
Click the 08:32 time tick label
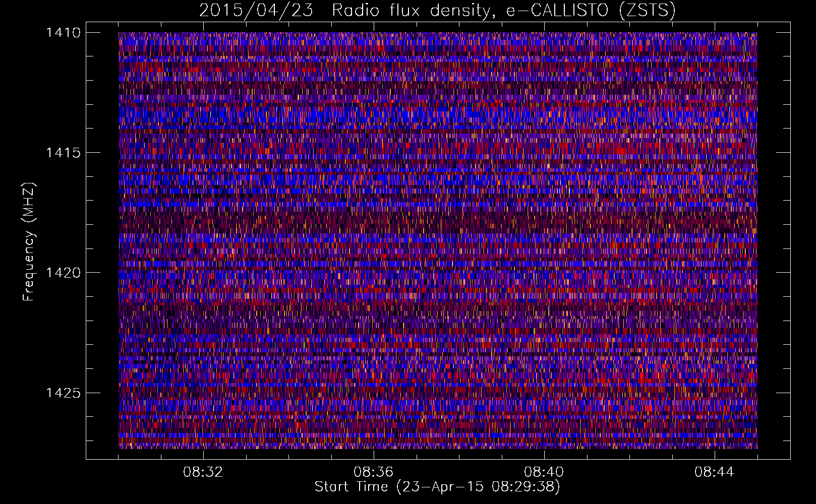pos(203,472)
